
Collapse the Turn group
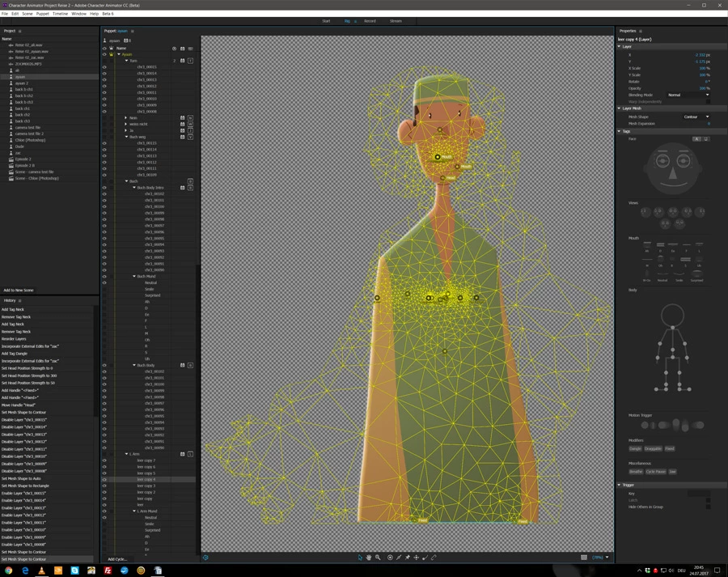pyautogui.click(x=126, y=61)
